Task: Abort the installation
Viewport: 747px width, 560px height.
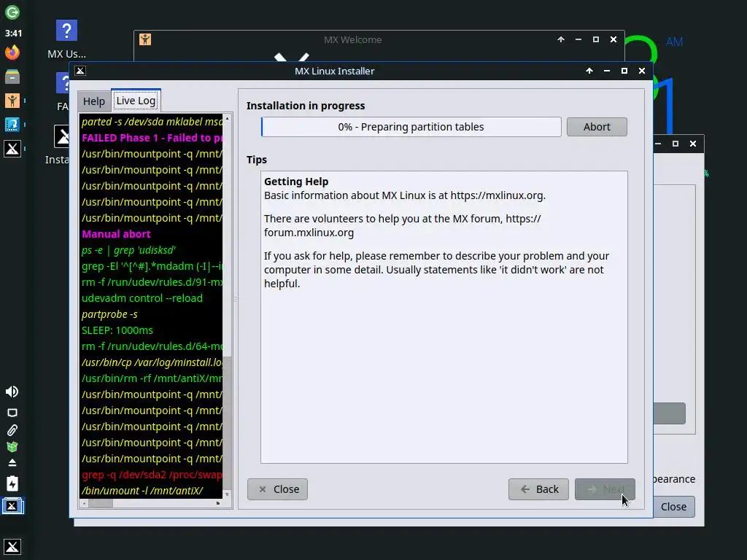Action: tap(597, 127)
